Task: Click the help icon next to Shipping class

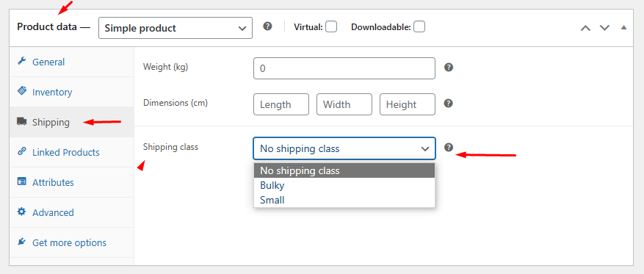Action: coord(449,148)
